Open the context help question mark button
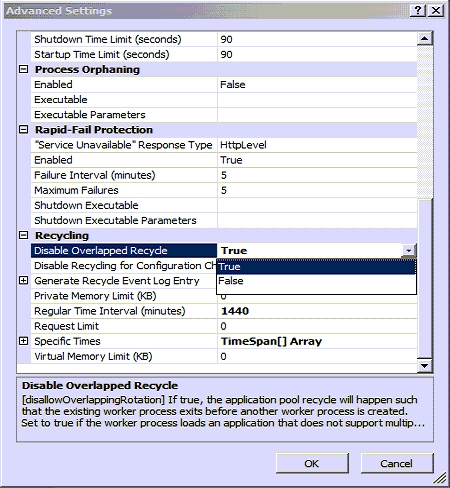450x488 pixels. click(x=418, y=11)
